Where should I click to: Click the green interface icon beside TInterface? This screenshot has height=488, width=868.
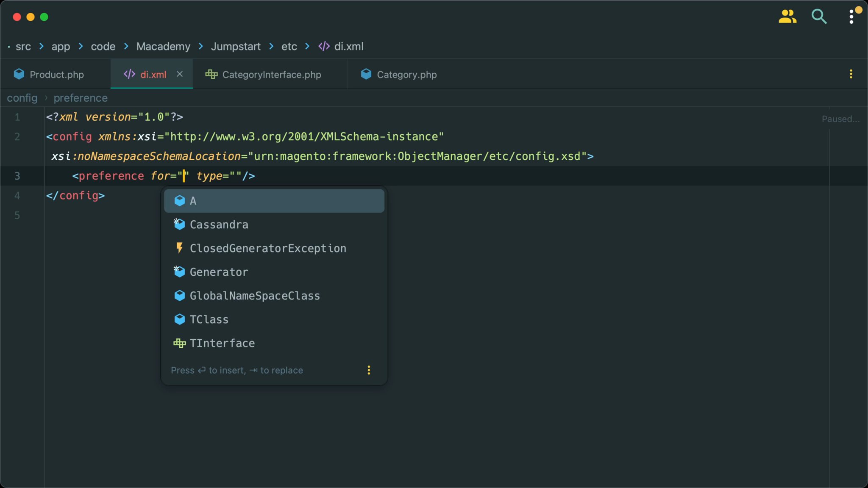[x=180, y=343]
